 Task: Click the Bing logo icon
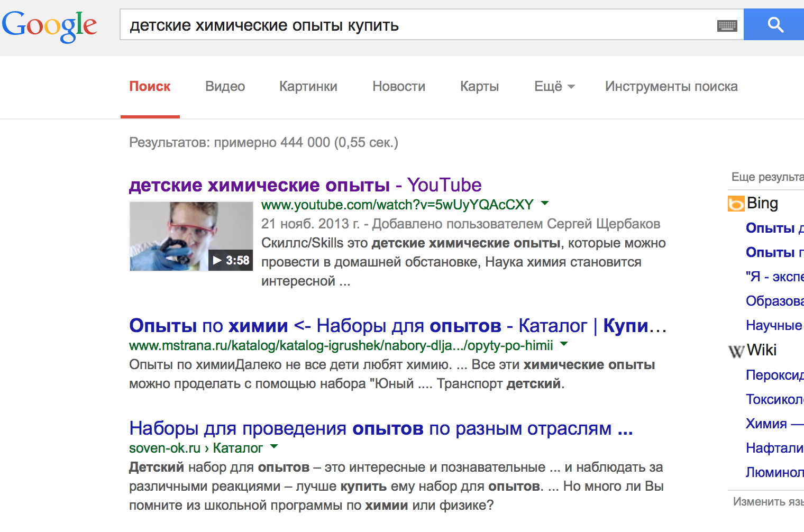coord(736,204)
